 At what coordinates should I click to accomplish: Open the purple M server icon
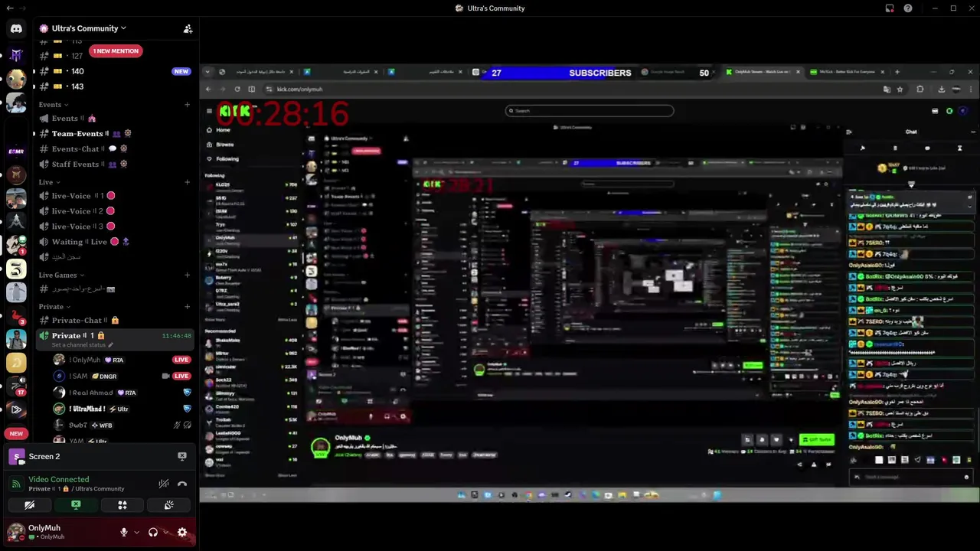[x=16, y=55]
